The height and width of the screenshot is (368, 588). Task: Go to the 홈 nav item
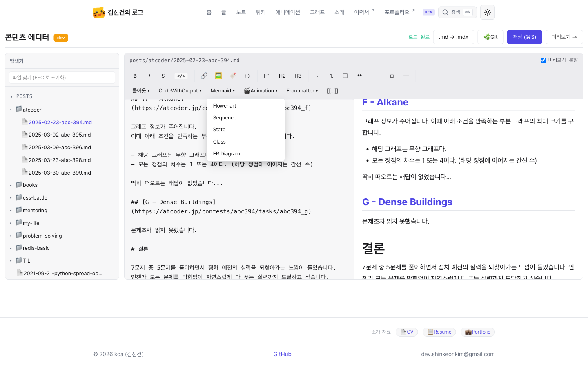(x=209, y=12)
